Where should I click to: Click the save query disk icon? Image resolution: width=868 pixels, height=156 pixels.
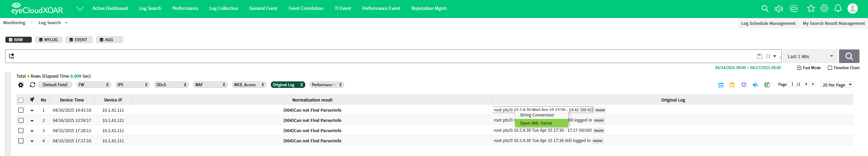tap(759, 56)
